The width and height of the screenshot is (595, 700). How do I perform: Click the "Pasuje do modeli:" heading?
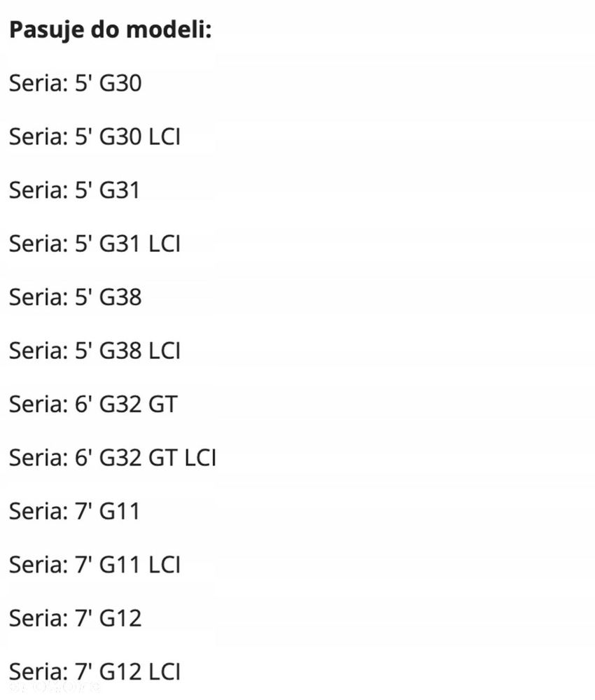[110, 30]
